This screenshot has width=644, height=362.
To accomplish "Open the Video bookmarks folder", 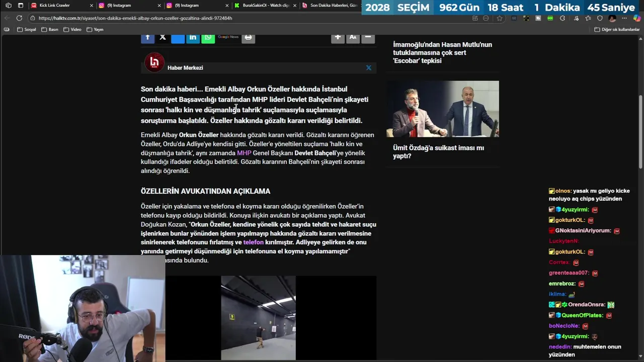I will click(x=72, y=30).
